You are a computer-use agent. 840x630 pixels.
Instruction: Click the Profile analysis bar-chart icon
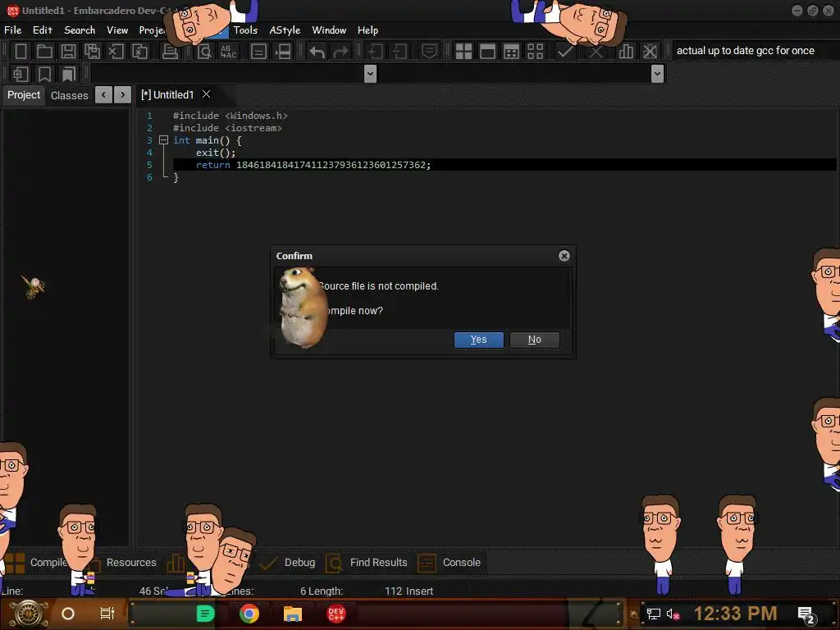click(626, 52)
